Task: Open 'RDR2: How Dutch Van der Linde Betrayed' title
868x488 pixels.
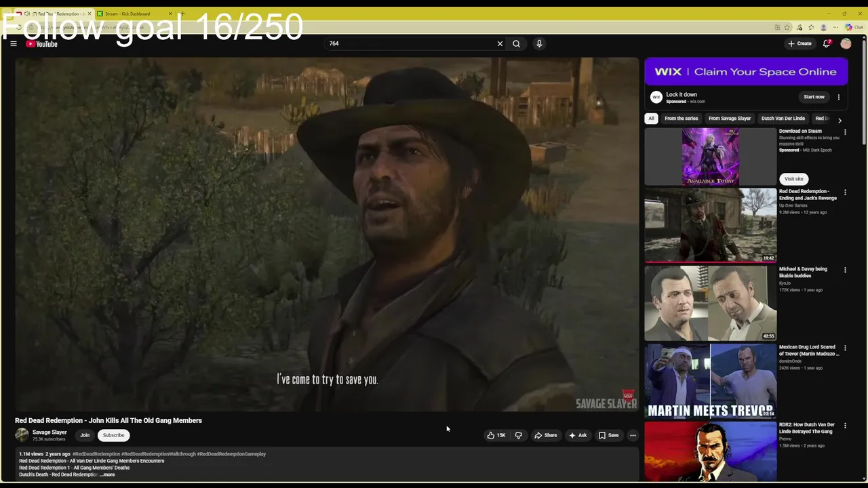Action: 807,428
